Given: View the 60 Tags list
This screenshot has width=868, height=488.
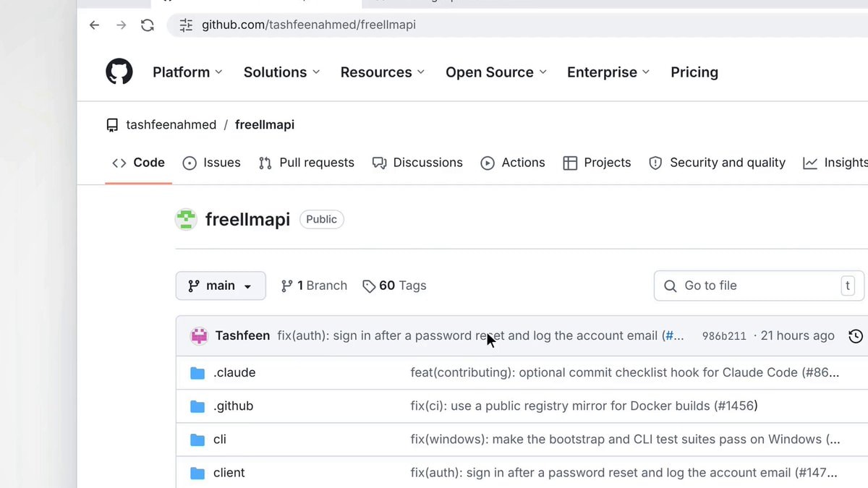Looking at the screenshot, I should click(x=394, y=286).
